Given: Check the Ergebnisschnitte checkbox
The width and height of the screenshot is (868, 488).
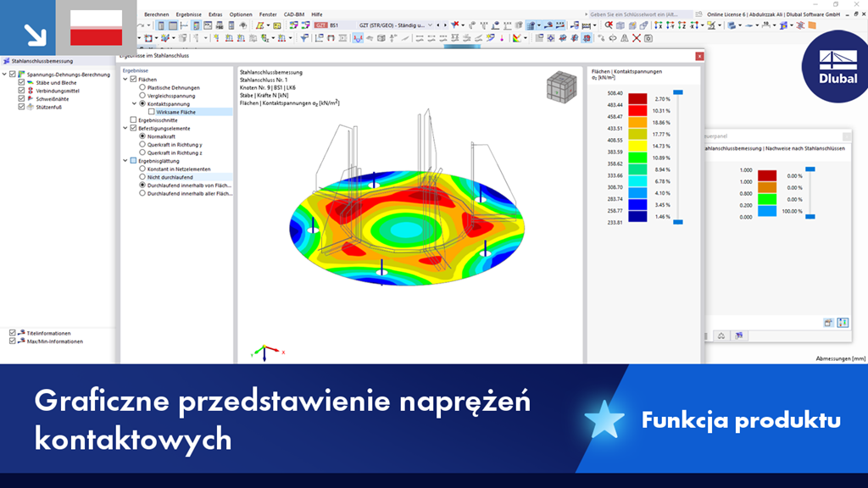Looking at the screenshot, I should click(x=132, y=120).
